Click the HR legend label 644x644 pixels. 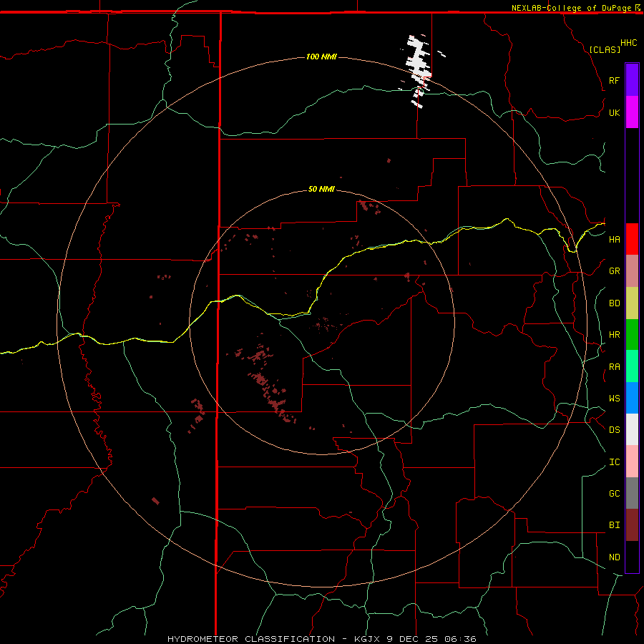(x=614, y=335)
